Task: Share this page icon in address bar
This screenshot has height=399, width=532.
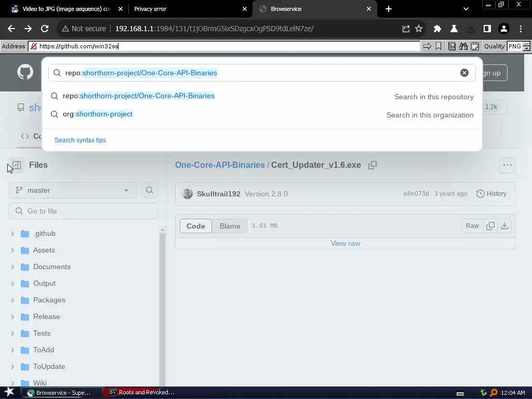Action: coord(406,29)
